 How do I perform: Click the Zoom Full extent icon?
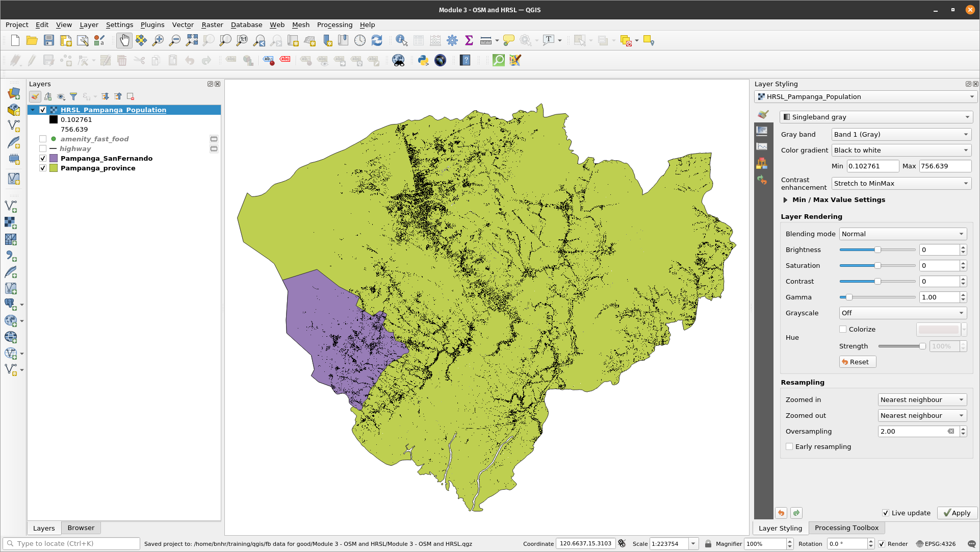point(192,40)
